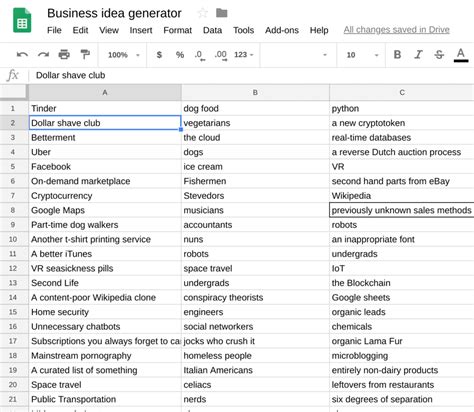474x412 pixels.
Task: Click cell containing Public Transportation
Action: click(x=105, y=399)
